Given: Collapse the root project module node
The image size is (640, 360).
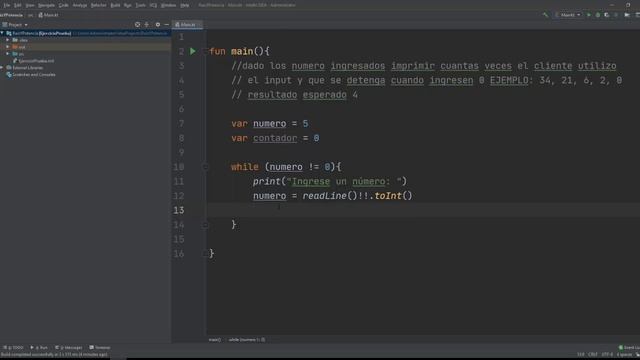Looking at the screenshot, I should tap(2, 33).
